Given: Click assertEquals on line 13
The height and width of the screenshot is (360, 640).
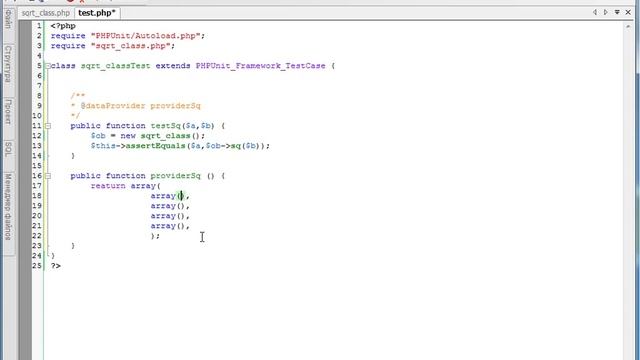Looking at the screenshot, I should point(156,146).
